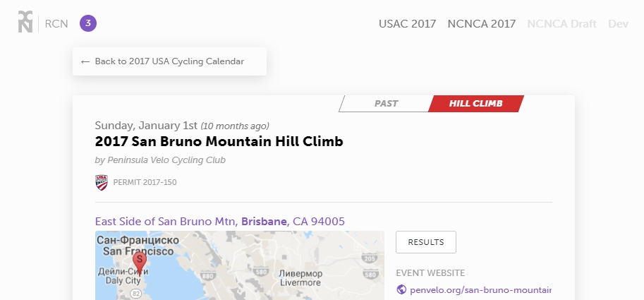This screenshot has height=300, width=644.
Task: Open the USAC 2017 calendar tab
Action: click(408, 24)
